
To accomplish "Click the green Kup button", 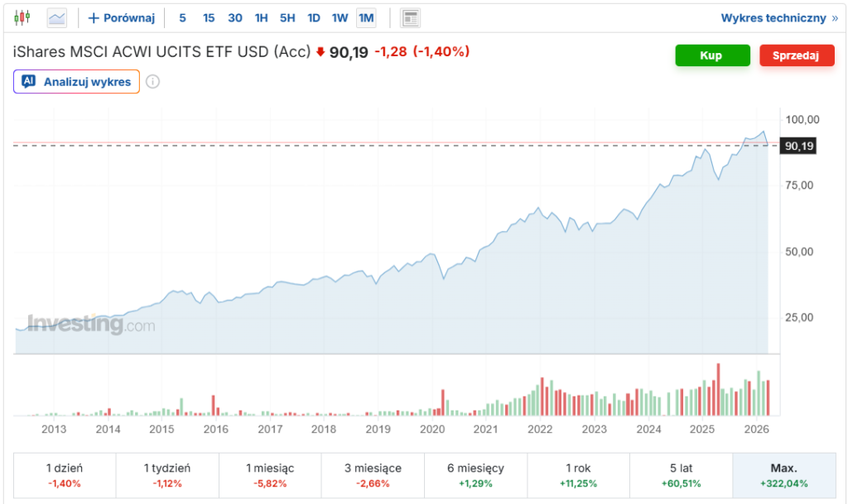I will (x=711, y=55).
